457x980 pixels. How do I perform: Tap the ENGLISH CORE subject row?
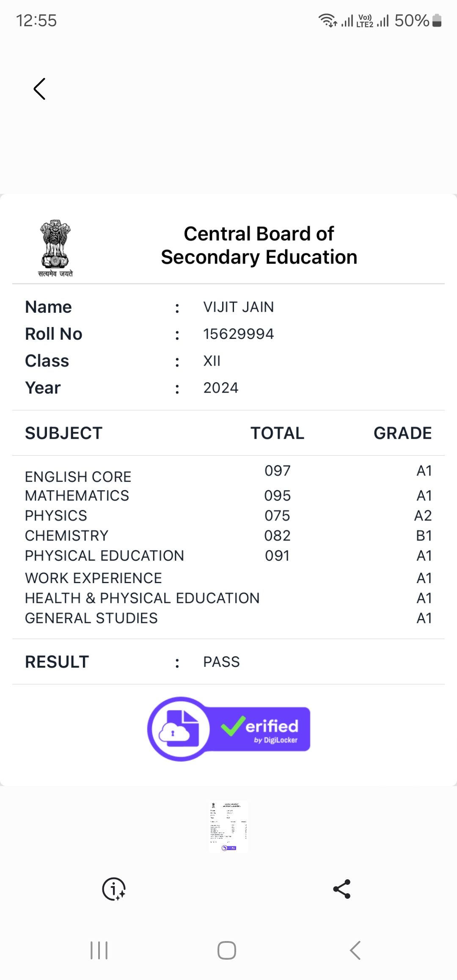coord(78,477)
